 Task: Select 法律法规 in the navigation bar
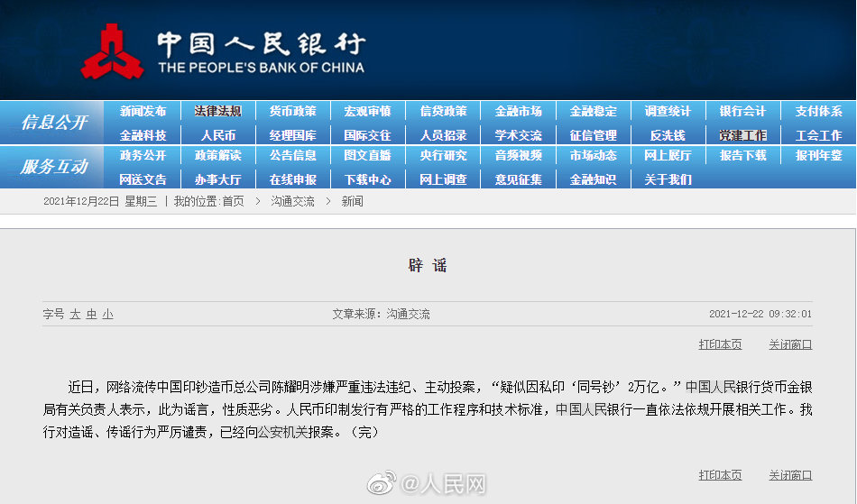click(217, 112)
